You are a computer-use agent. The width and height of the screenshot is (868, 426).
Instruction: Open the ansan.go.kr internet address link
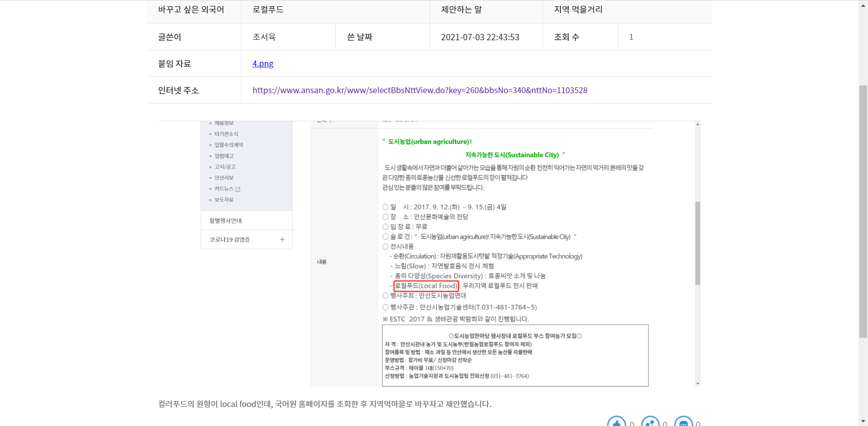[x=420, y=90]
